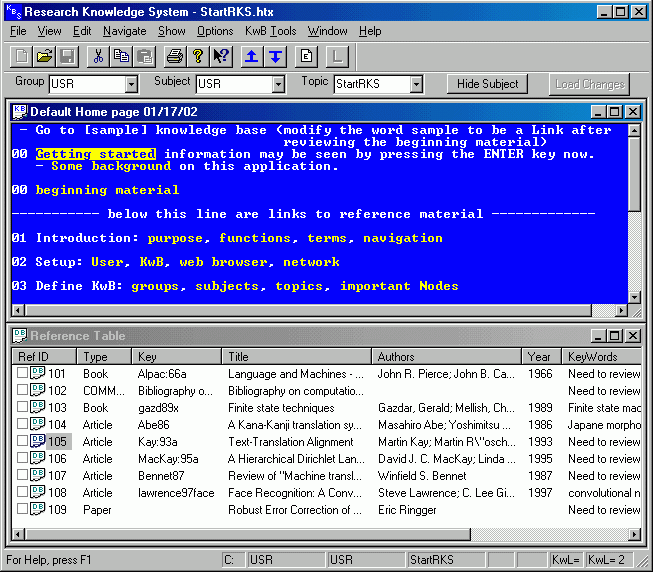
Task: Follow the beginning material link
Action: (107, 190)
